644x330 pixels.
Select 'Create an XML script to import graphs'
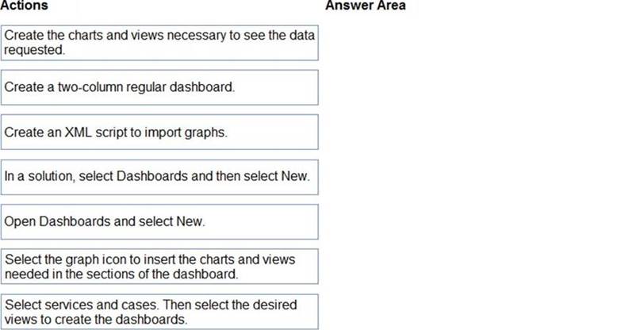159,132
